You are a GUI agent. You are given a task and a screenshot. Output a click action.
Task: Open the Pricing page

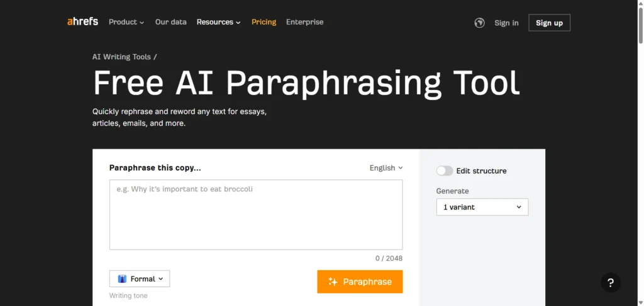click(x=264, y=22)
